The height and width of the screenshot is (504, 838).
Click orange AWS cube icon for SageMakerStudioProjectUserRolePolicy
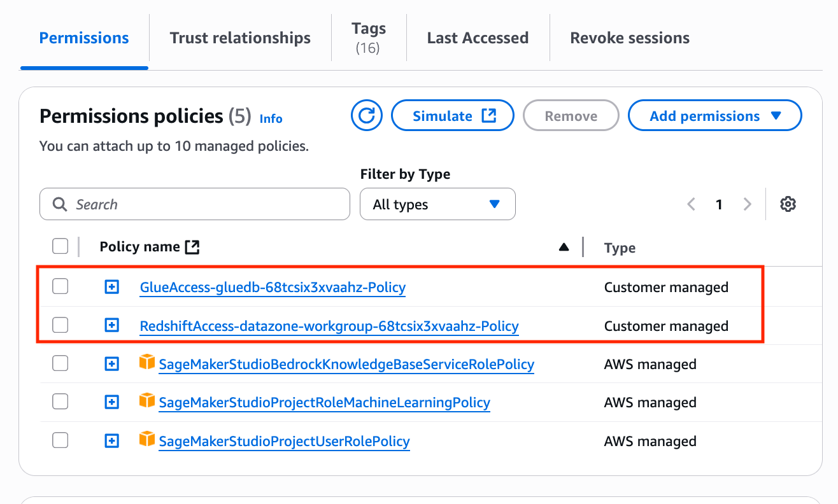[147, 440]
